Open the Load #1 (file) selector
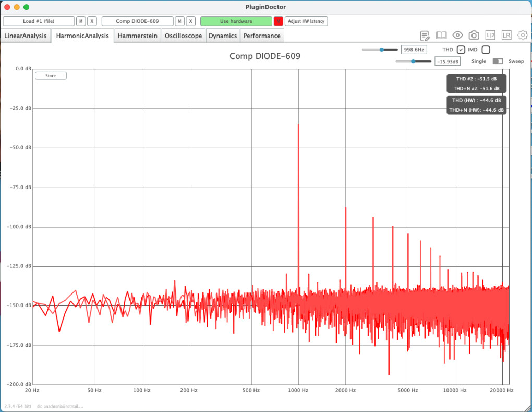This screenshot has width=532, height=412. click(39, 21)
